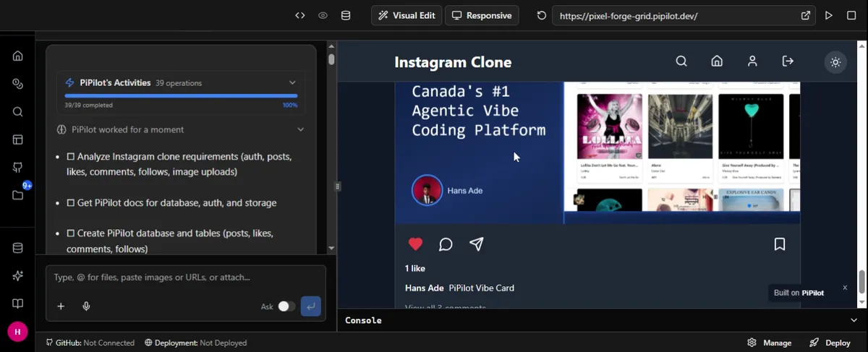This screenshot has width=868, height=352.
Task: Click the panel divider resize handle
Action: click(x=337, y=186)
